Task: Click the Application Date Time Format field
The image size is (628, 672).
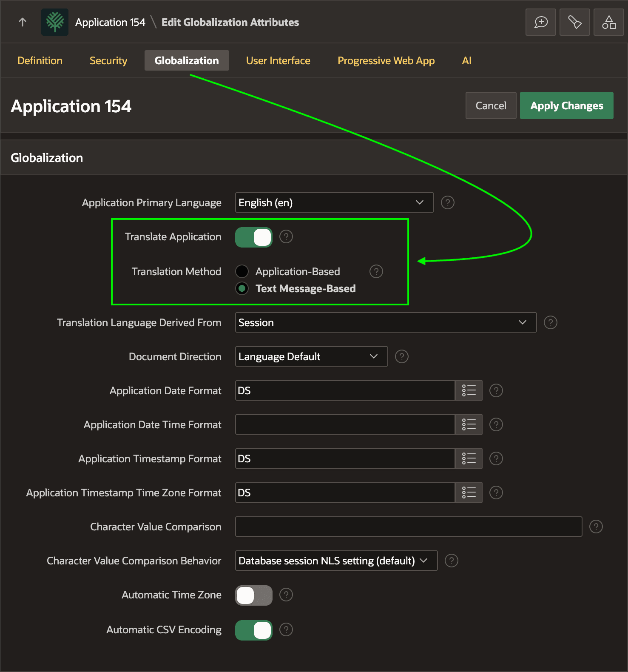Action: click(345, 424)
